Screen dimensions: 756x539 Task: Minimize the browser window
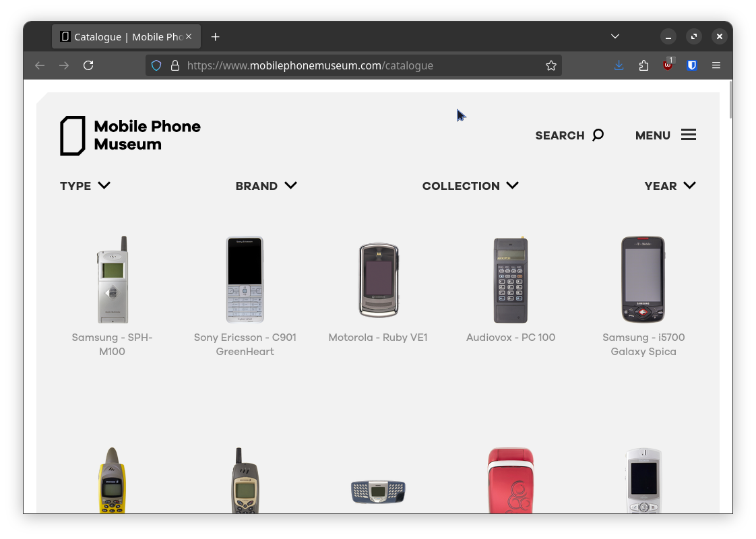pos(668,36)
